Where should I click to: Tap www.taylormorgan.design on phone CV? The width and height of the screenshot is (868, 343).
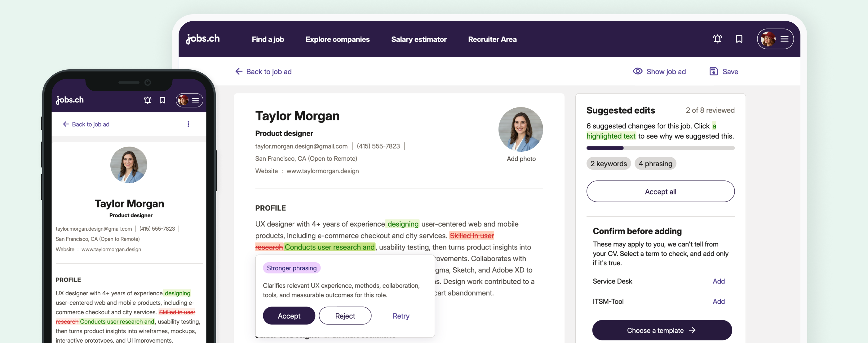point(111,250)
